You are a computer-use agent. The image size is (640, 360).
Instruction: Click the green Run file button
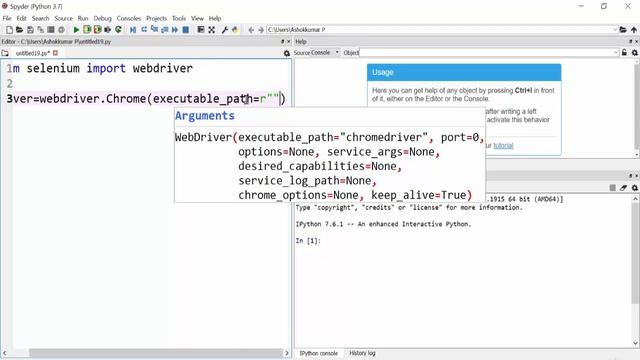click(x=76, y=30)
